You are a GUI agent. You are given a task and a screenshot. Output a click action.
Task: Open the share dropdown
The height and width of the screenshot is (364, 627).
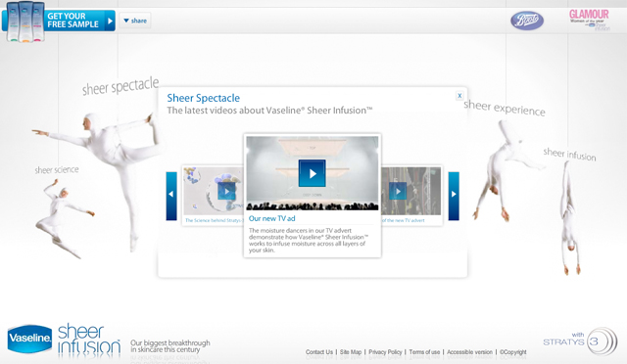pos(135,21)
